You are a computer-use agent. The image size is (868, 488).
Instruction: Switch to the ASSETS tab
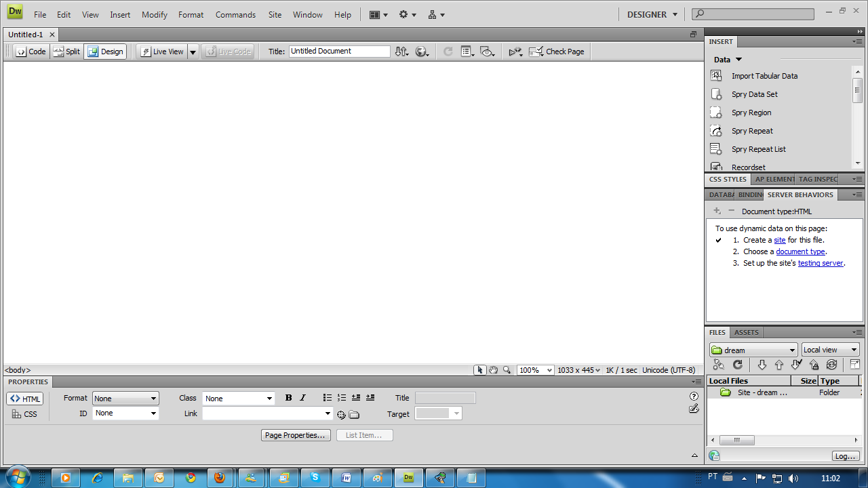747,332
